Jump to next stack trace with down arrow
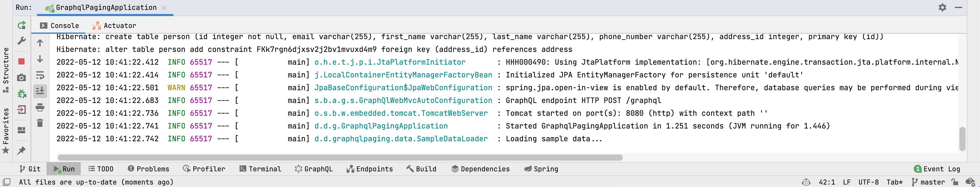The width and height of the screenshot is (980, 187). [40, 59]
